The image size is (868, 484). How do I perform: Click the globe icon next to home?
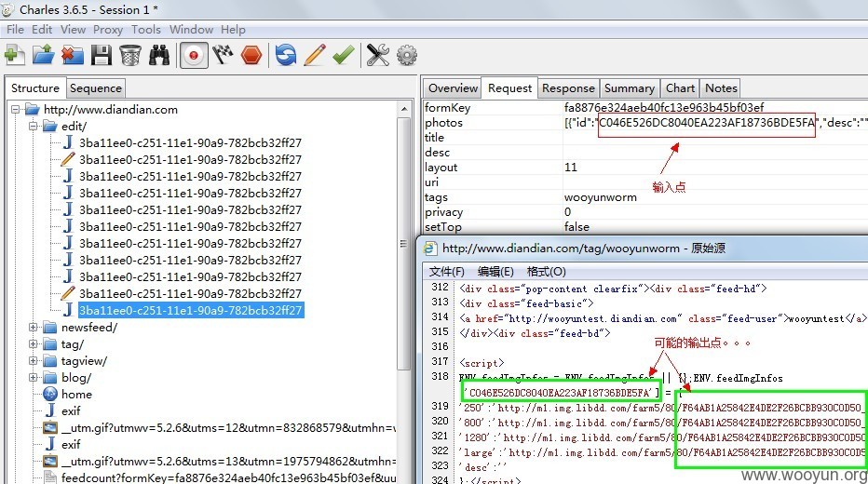(x=50, y=394)
